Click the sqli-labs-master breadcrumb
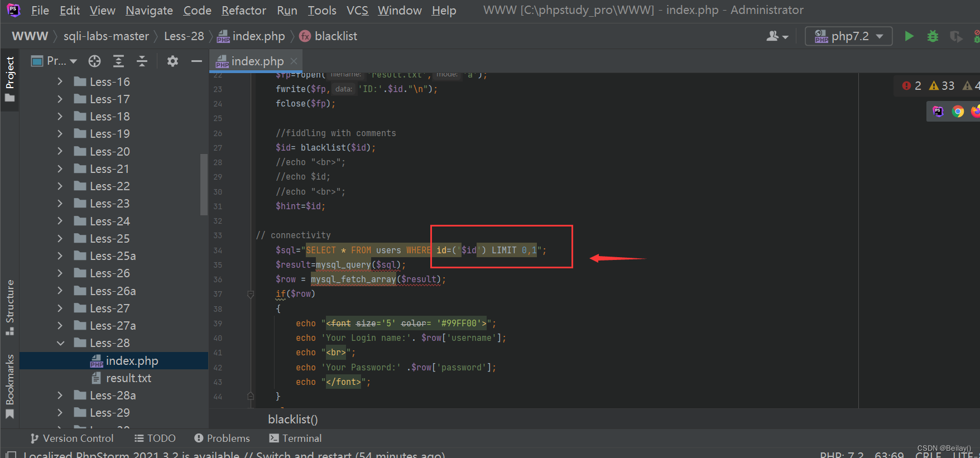 106,36
